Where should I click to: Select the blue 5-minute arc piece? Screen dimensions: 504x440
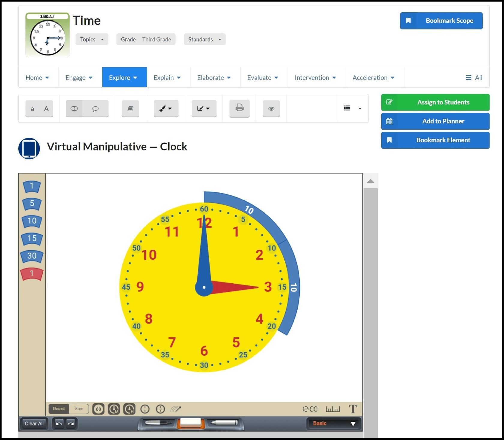(32, 204)
